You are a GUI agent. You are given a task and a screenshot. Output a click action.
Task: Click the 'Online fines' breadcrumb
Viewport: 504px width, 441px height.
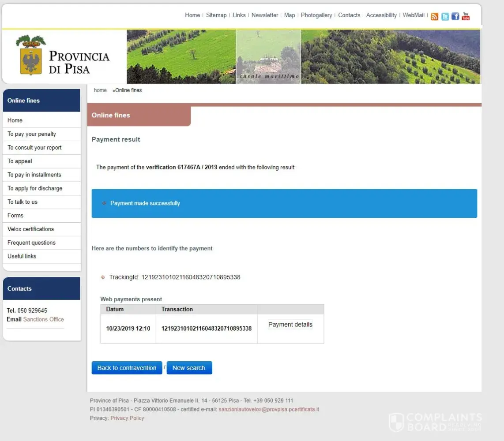pos(128,90)
